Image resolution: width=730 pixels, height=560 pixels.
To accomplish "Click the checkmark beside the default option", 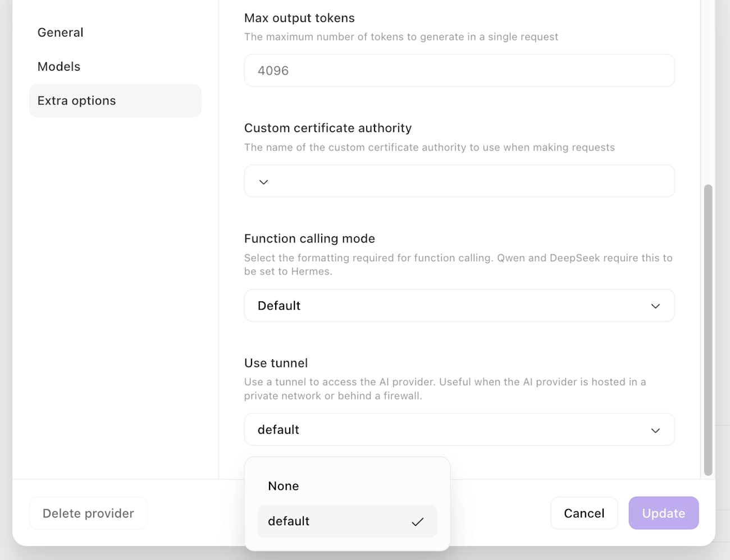I will coord(417,522).
